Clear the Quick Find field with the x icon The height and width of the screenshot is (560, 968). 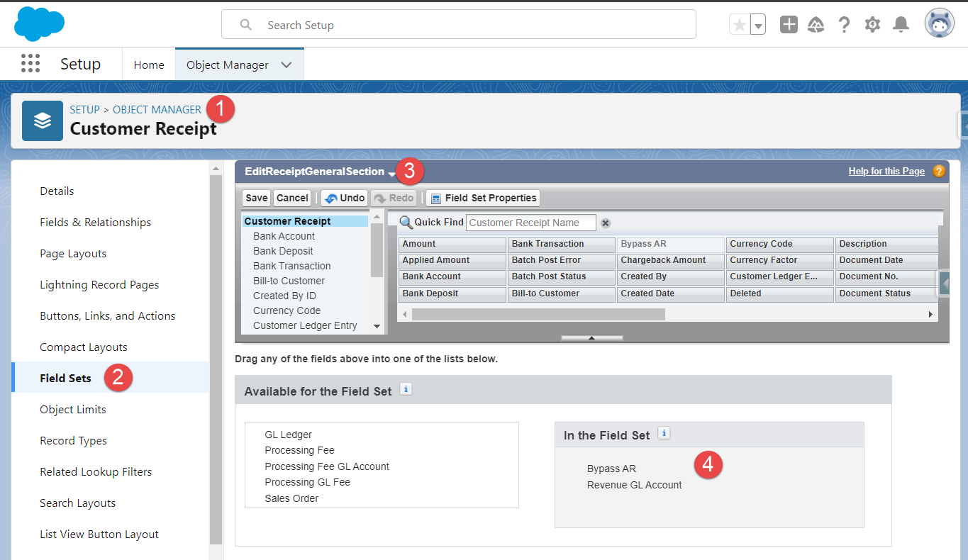click(x=606, y=223)
